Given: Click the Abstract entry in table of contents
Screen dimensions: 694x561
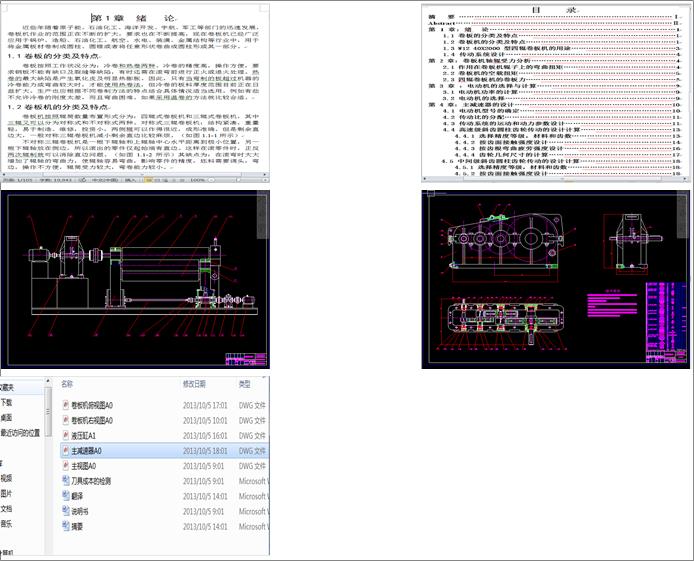Looking at the screenshot, I should click(x=555, y=23).
